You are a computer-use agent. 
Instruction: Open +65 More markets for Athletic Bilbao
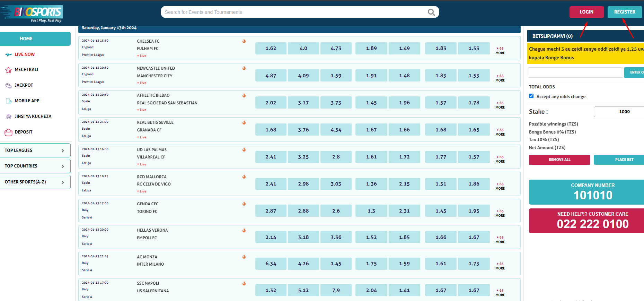[500, 105]
